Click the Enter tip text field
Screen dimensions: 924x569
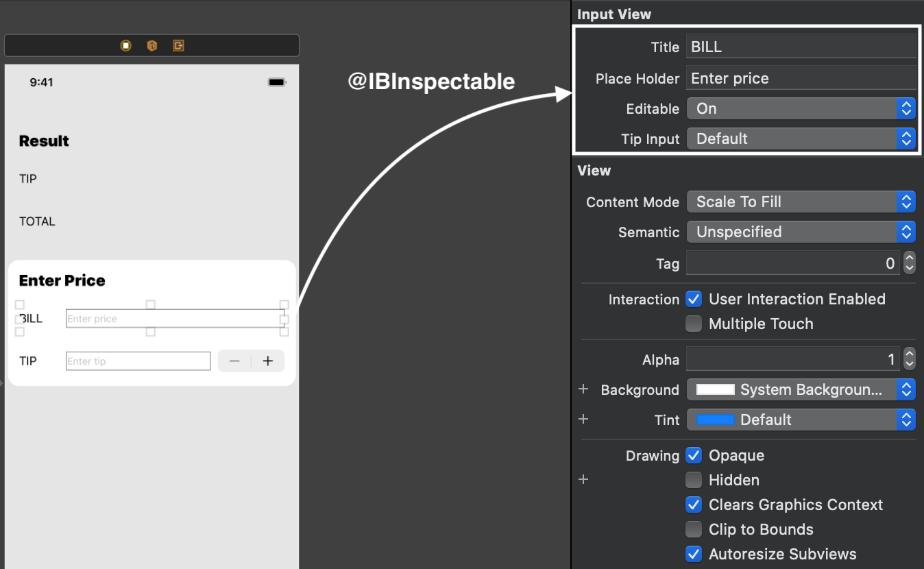click(137, 361)
